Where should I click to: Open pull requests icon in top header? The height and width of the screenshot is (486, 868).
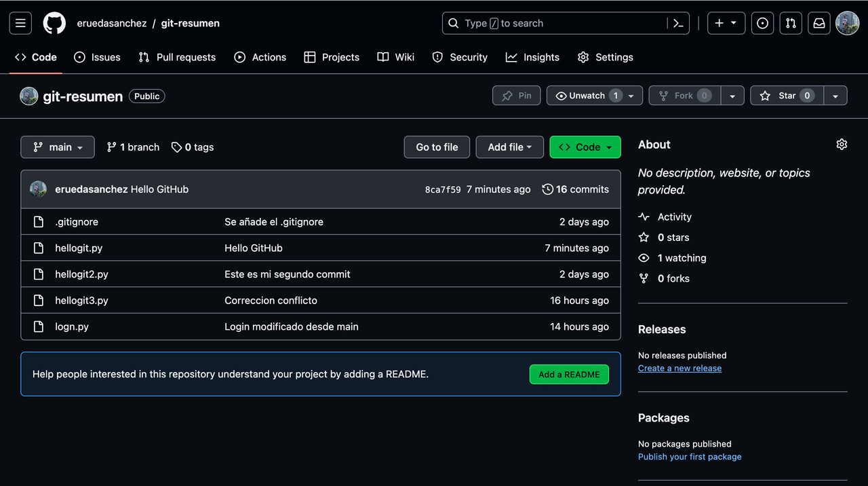[x=791, y=23]
